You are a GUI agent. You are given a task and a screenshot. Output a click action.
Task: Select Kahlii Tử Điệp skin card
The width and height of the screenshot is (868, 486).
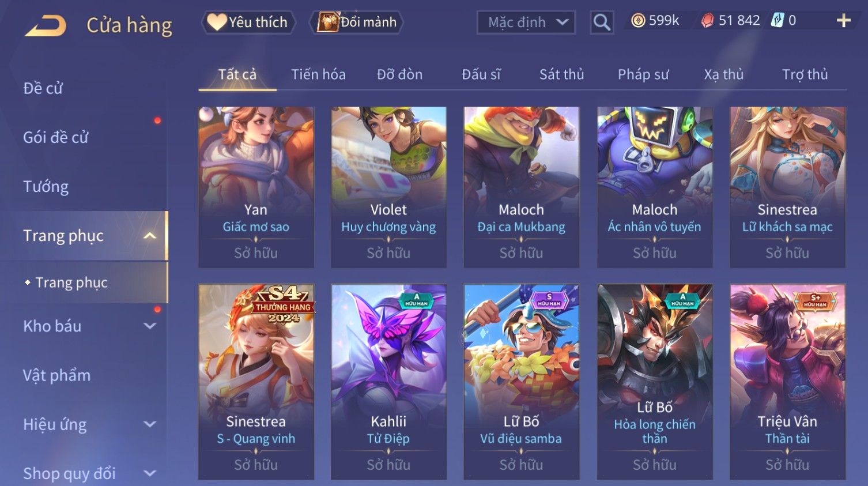point(388,382)
